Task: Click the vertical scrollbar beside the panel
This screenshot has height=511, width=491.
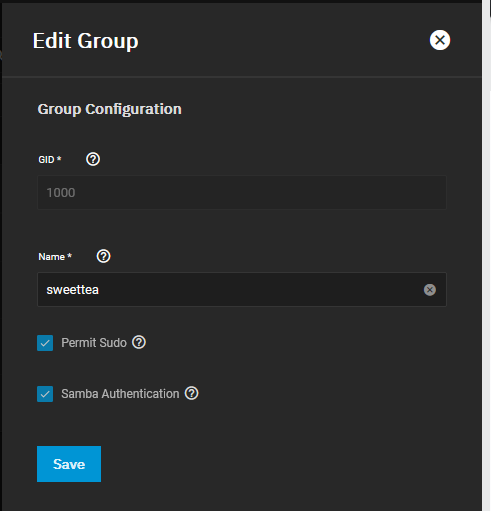Action: click(486, 255)
